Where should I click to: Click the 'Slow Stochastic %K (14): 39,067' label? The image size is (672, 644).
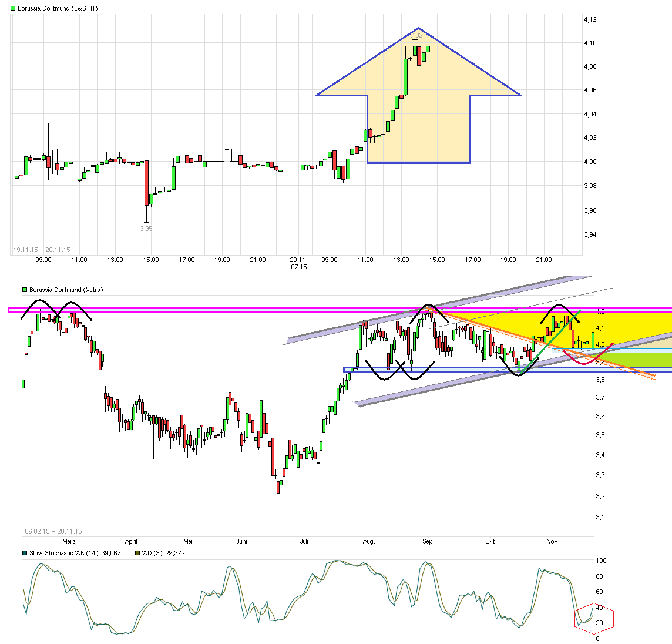(x=75, y=553)
